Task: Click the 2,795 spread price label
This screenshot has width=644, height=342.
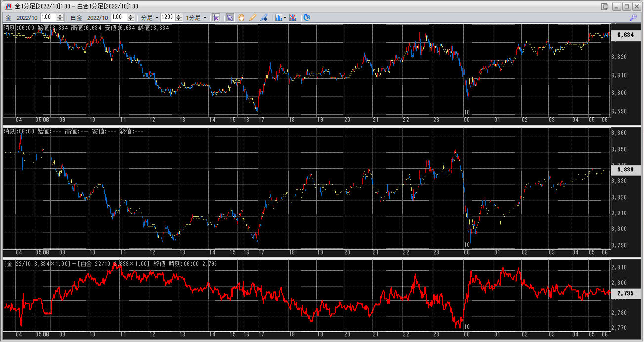Action: [x=625, y=293]
